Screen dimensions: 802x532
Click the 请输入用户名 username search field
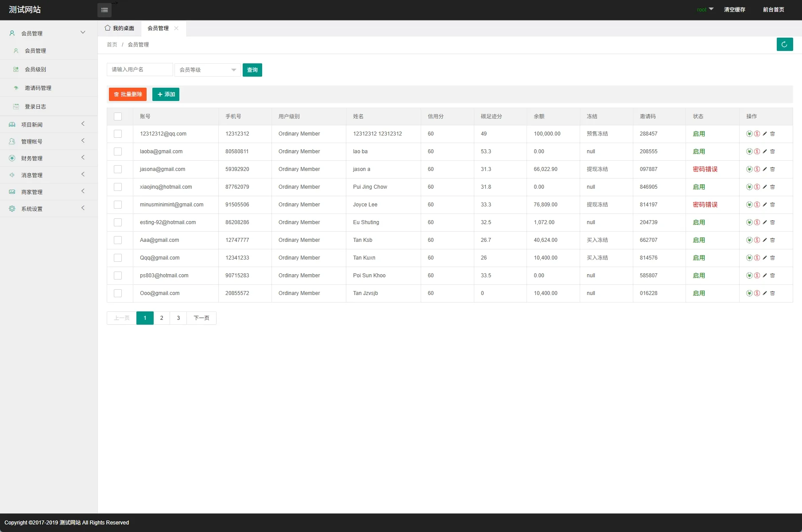(x=139, y=70)
